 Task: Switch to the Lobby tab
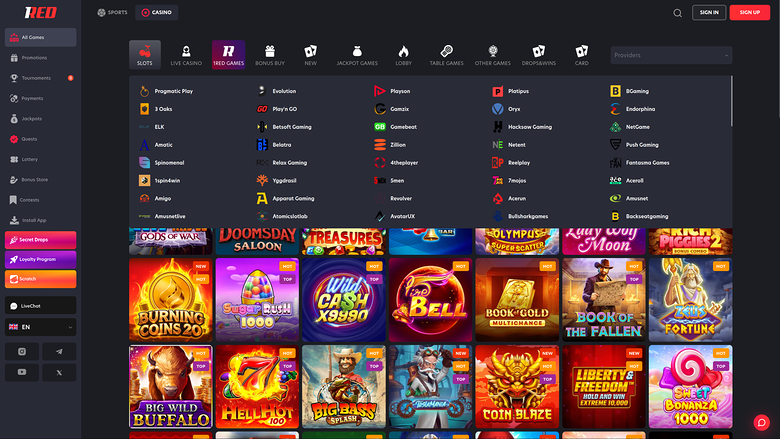pos(403,55)
